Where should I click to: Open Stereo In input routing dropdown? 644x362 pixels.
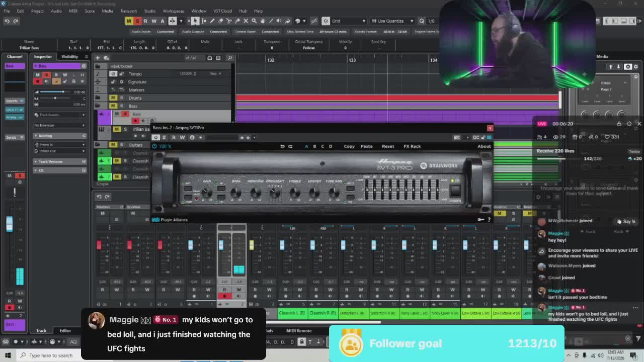pyautogui.click(x=59, y=145)
